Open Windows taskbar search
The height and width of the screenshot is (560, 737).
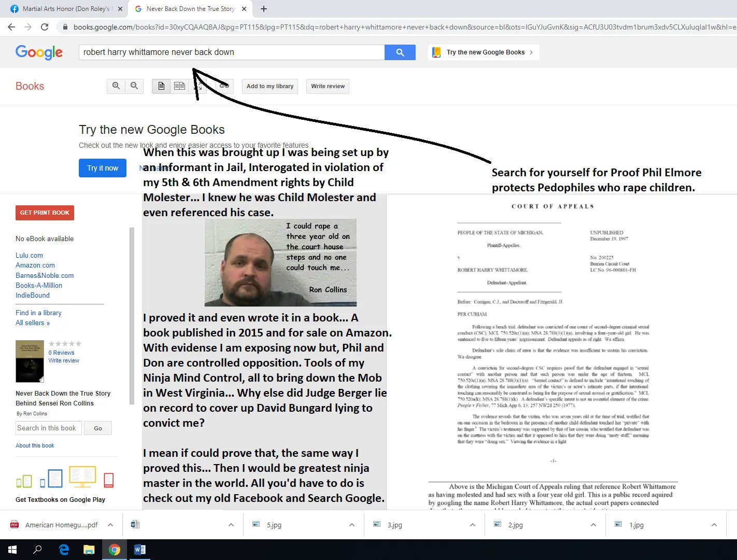tap(37, 550)
